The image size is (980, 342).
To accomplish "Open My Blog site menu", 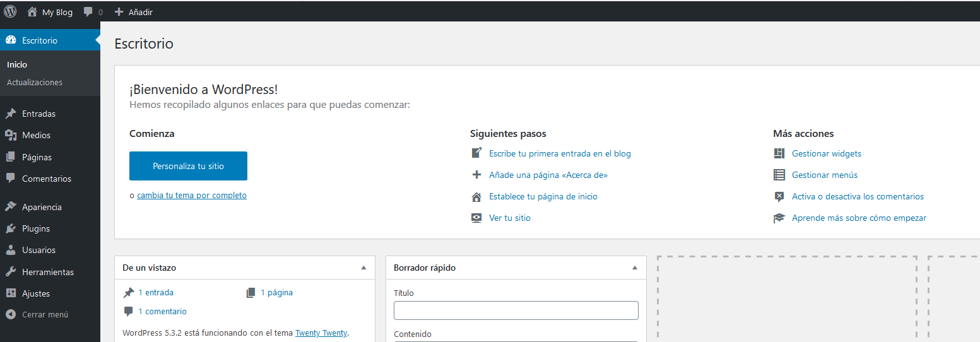I will pos(50,12).
